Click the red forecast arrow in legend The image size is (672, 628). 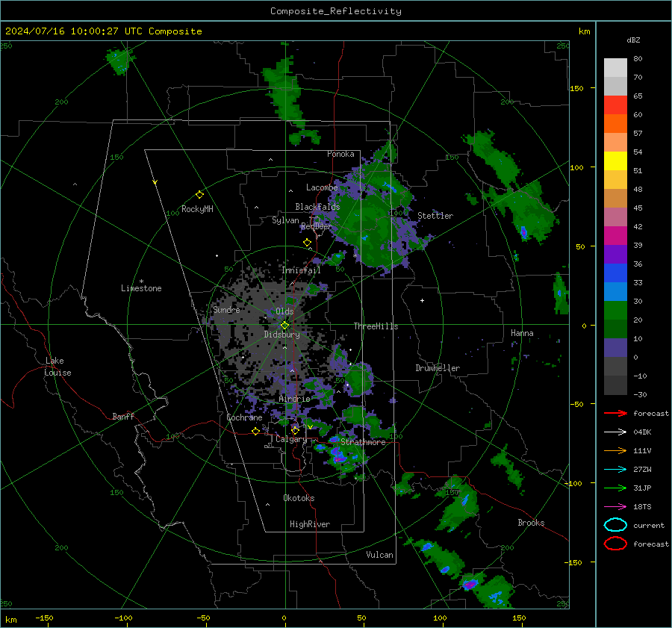click(x=615, y=413)
